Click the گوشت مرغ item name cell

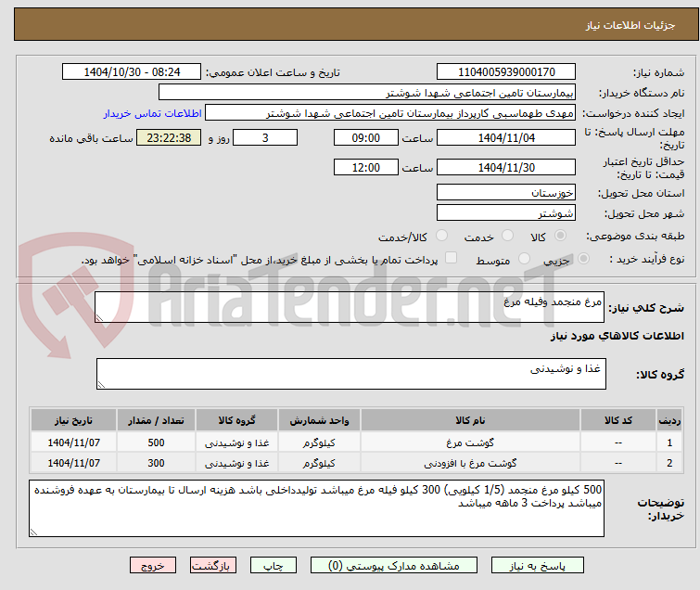[x=470, y=442]
